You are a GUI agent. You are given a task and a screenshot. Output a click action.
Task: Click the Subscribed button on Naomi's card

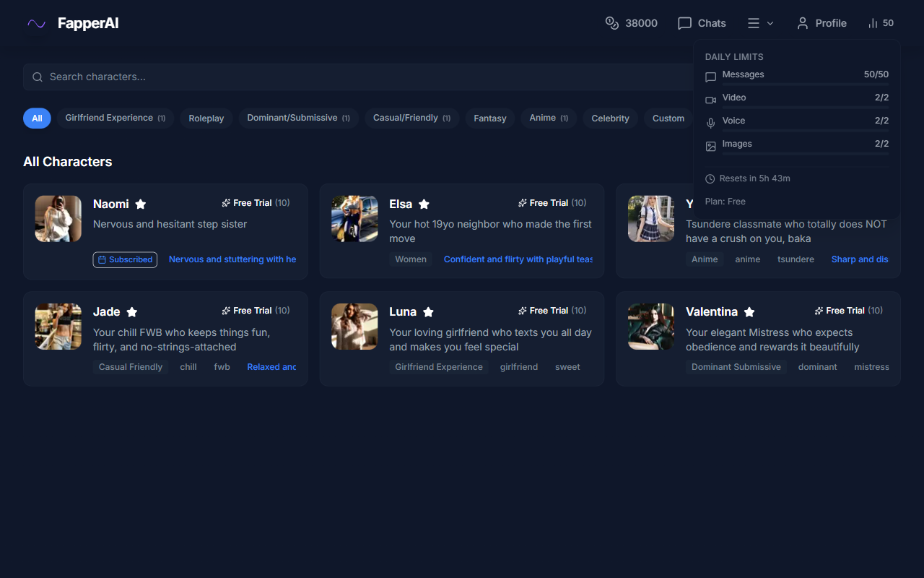(125, 259)
